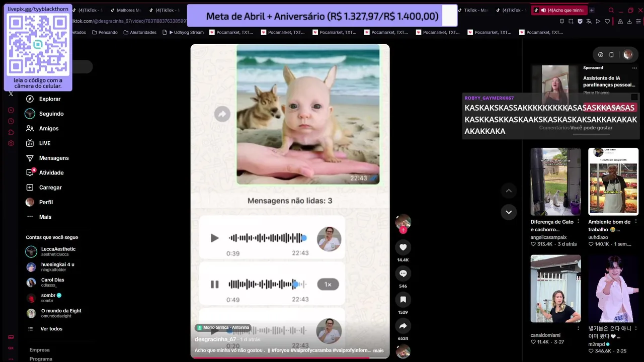Open Aleatoridades bookmark folder

140,32
